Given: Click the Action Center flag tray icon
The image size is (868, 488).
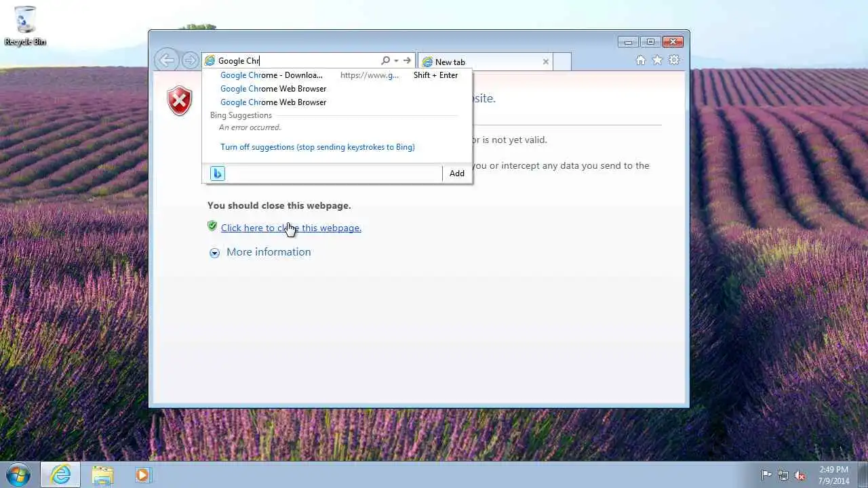Looking at the screenshot, I should point(766,475).
